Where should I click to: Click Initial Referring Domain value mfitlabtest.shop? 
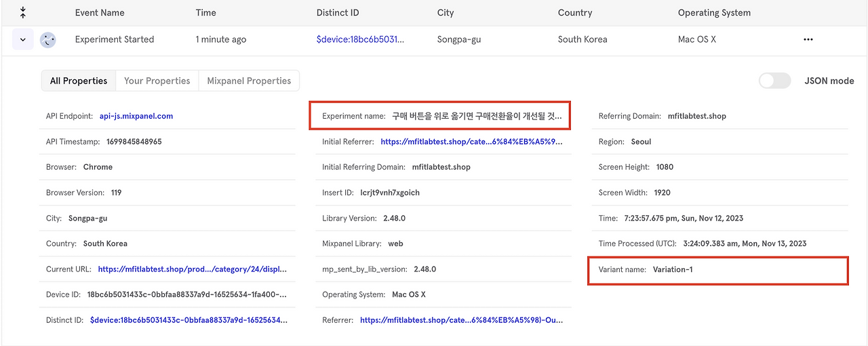pos(441,167)
